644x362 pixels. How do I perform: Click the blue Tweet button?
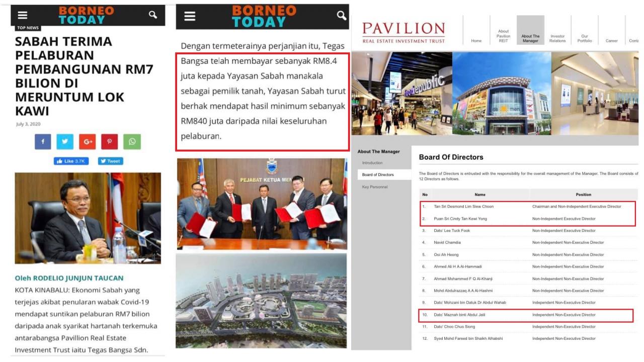(x=110, y=161)
